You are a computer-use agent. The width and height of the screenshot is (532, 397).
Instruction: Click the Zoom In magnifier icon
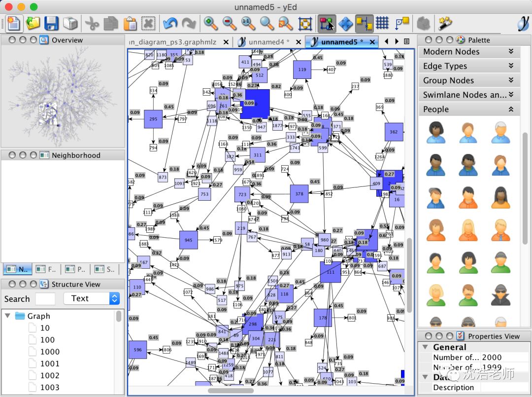(x=211, y=23)
